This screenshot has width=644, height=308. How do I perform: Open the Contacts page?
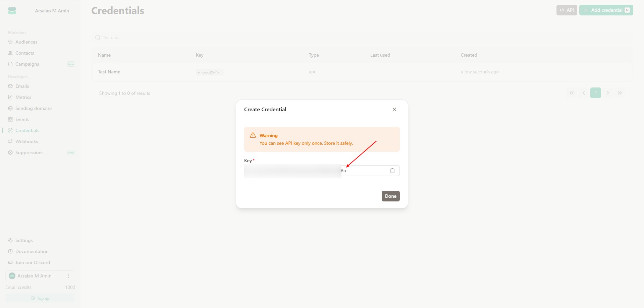pos(24,53)
